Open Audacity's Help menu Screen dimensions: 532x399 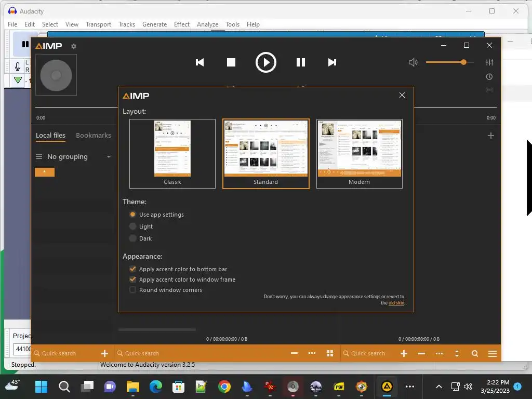(253, 24)
